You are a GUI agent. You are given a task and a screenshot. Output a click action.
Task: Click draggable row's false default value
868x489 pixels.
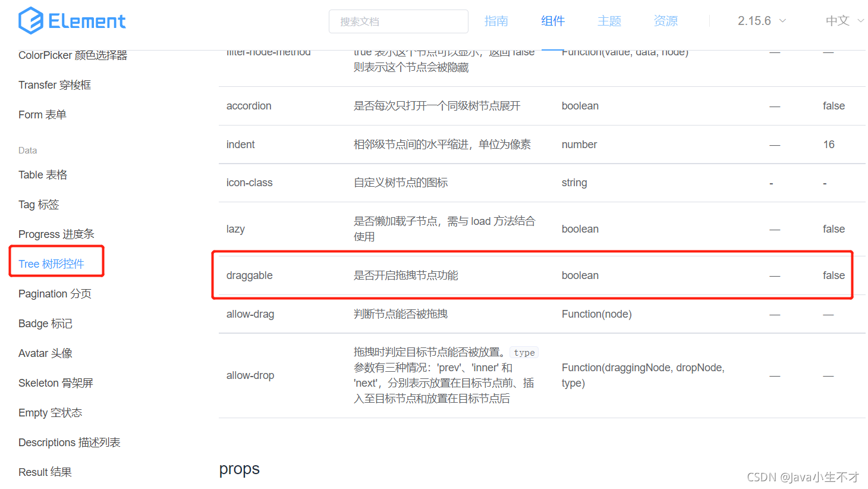point(834,275)
